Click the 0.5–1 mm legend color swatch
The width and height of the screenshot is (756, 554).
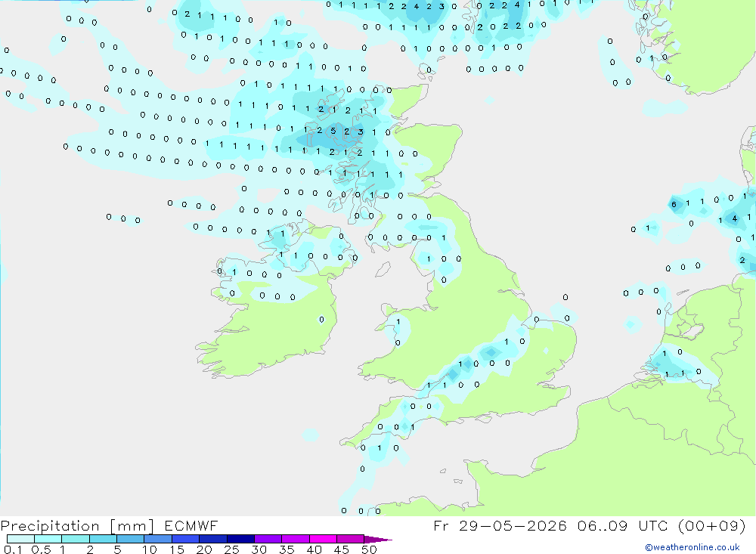(x=48, y=539)
